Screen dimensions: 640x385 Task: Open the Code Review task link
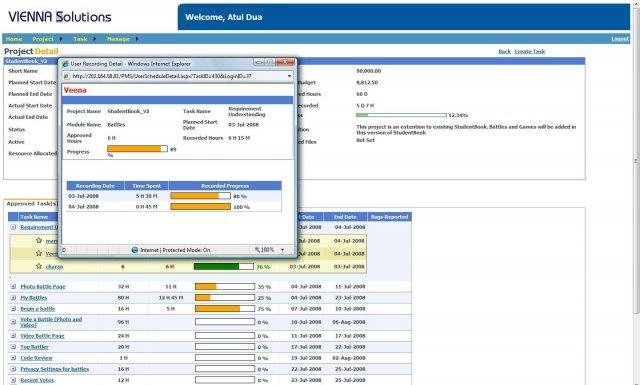[36, 358]
